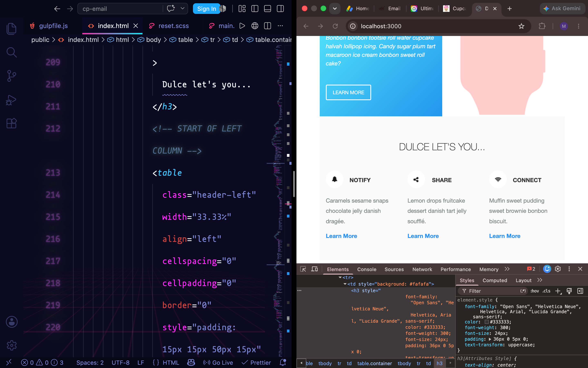588x368 pixels.
Task: Toggle the bottom panel in VS Code
Action: click(267, 9)
